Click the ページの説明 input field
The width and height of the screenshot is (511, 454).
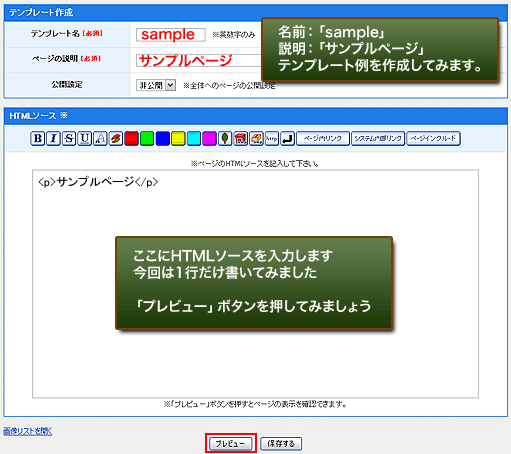[199, 60]
